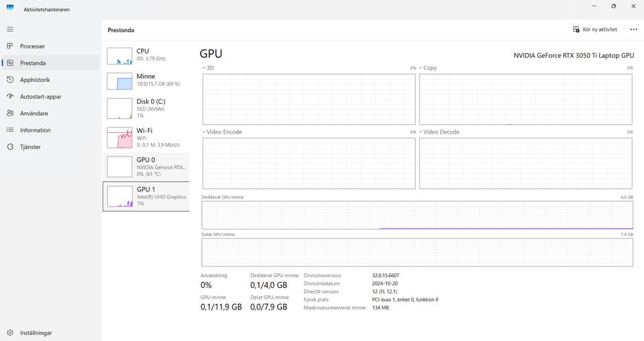Select the Prestanda tab in sidebar
This screenshot has height=341, width=644.
(x=33, y=63)
